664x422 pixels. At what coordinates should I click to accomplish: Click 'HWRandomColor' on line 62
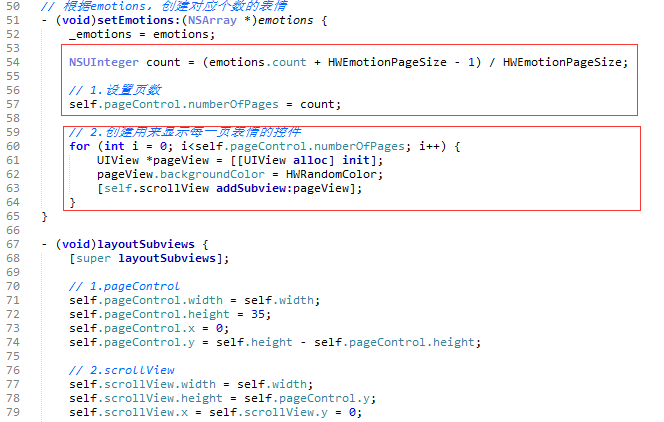pyautogui.click(x=331, y=174)
